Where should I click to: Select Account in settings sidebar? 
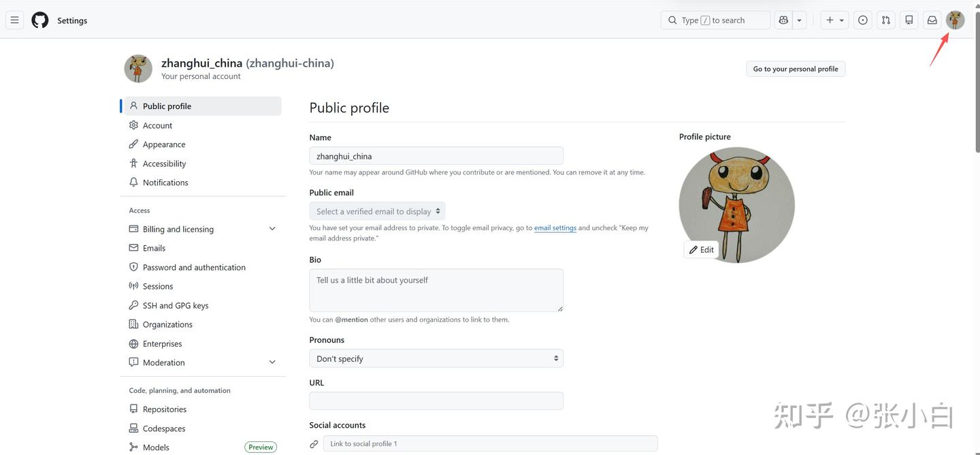tap(157, 125)
